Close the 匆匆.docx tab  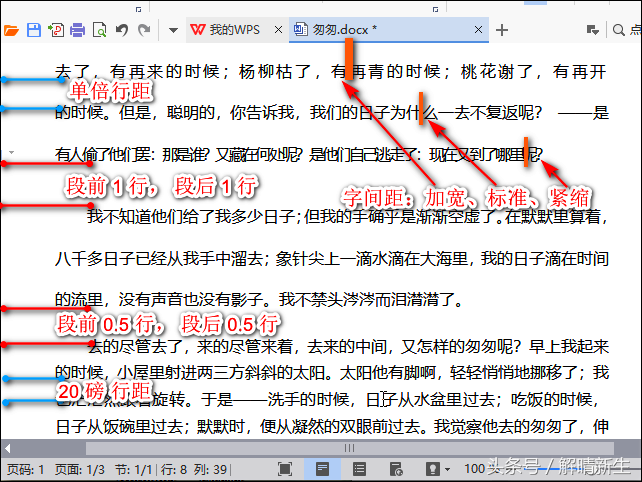478,30
